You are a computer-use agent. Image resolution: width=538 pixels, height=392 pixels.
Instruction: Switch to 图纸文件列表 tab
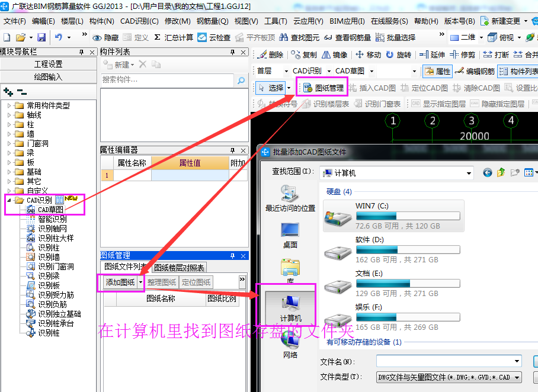(x=126, y=266)
